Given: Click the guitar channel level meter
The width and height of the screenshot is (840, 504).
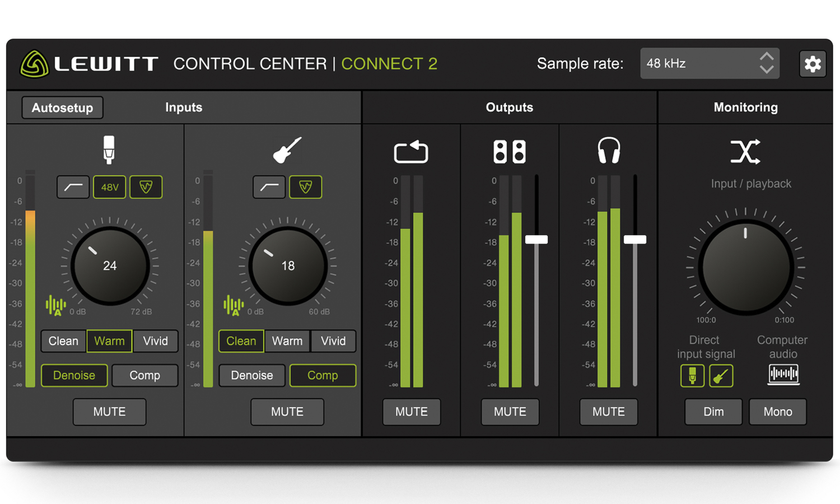Looking at the screenshot, I should (208, 279).
